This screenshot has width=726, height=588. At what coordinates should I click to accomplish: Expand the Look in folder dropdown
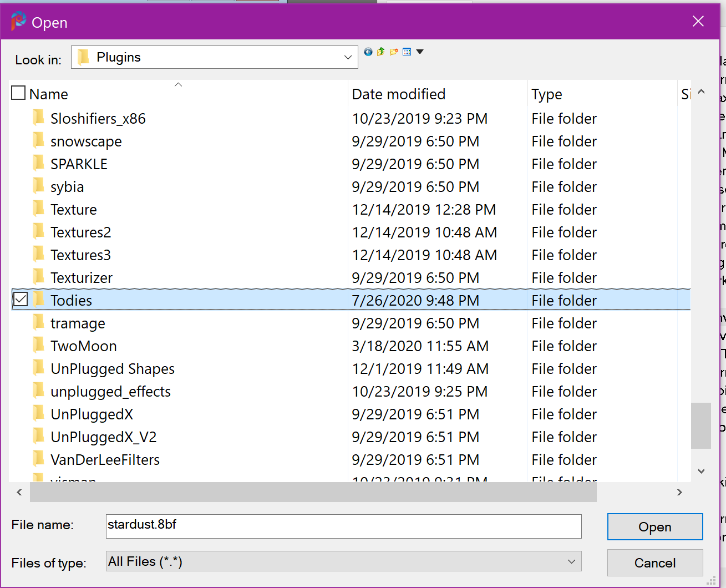coord(348,57)
